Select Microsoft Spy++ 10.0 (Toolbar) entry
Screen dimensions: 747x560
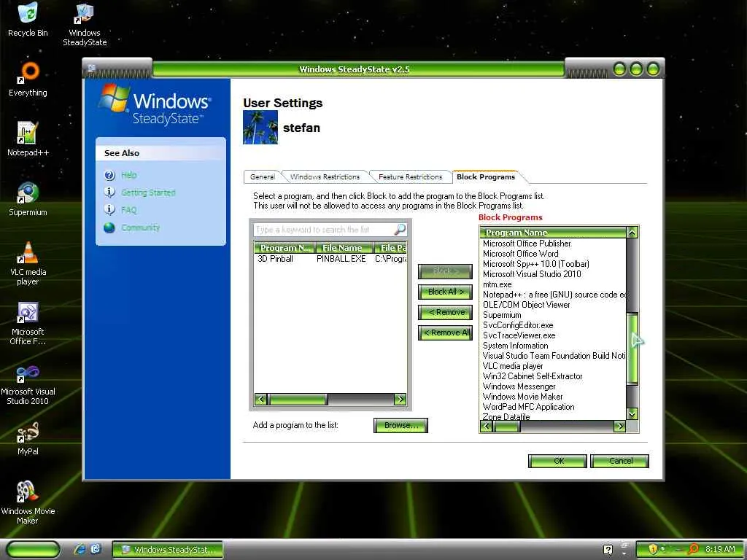coord(536,264)
